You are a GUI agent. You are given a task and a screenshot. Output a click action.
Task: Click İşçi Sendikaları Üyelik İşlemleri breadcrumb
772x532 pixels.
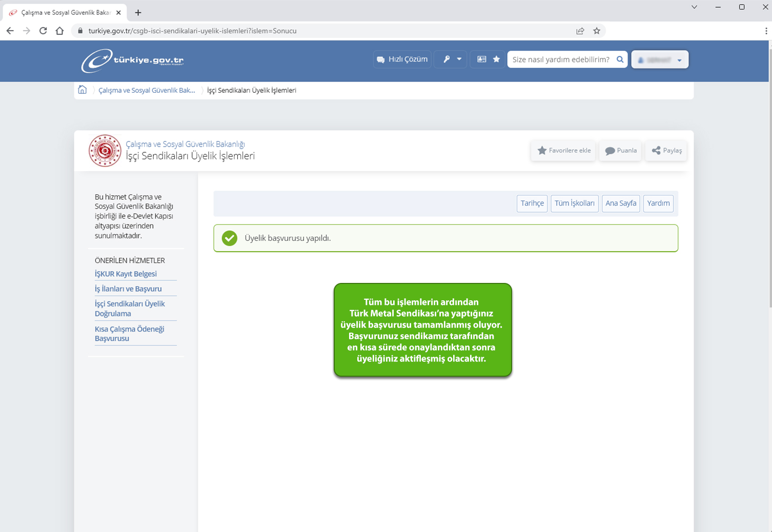252,90
